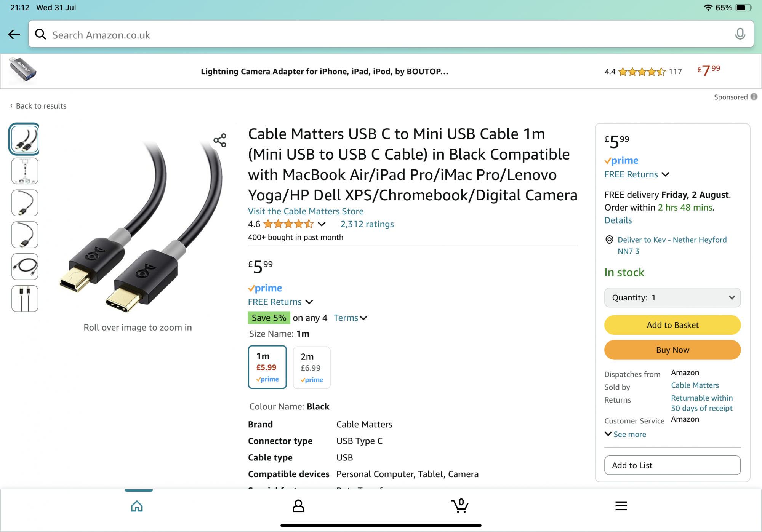Tap the microphone voice search icon

tap(740, 34)
